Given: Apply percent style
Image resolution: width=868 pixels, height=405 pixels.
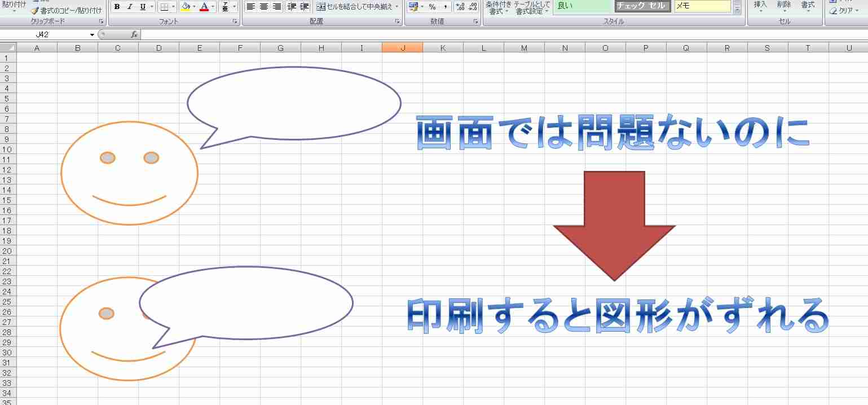Looking at the screenshot, I should [x=432, y=7].
